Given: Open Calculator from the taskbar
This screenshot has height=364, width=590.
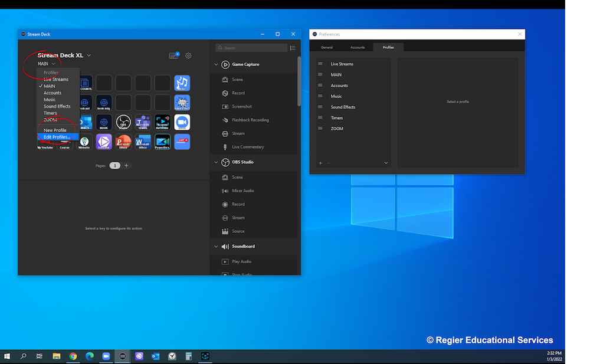Looking at the screenshot, I should (x=189, y=356).
